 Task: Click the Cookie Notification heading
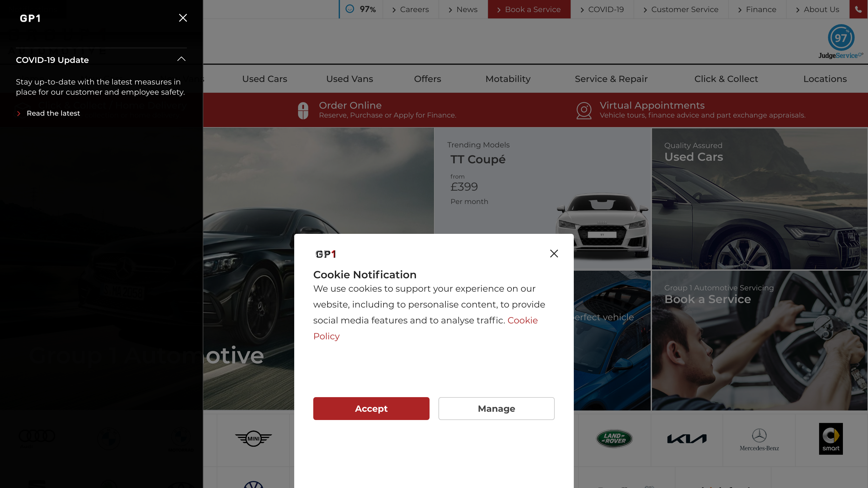coord(365,275)
